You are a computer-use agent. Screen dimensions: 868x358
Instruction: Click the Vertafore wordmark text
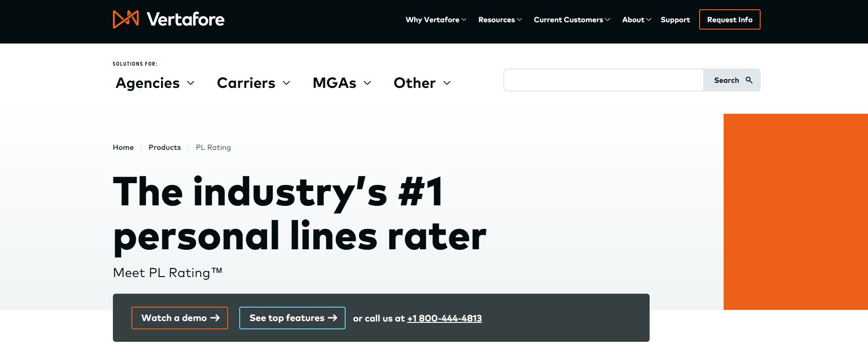(x=186, y=19)
